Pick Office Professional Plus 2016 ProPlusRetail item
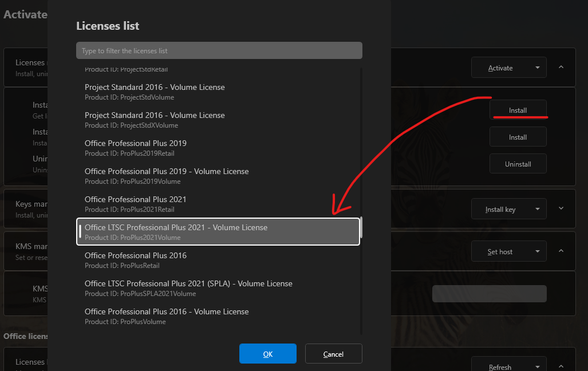Image resolution: width=588 pixels, height=371 pixels. click(x=218, y=260)
